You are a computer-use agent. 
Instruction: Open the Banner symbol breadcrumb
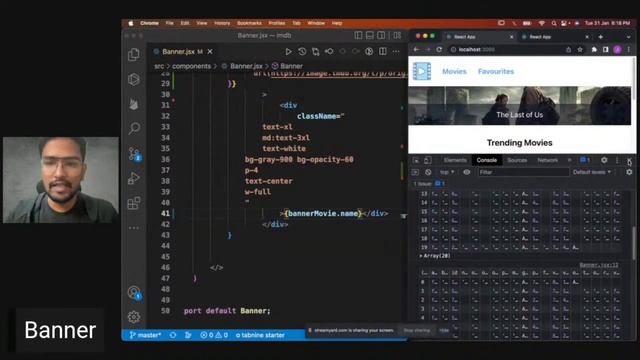tap(287, 66)
